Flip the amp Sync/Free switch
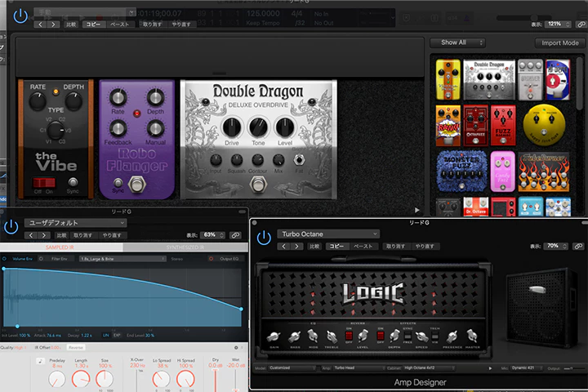The width and height of the screenshot is (588, 392). pyautogui.click(x=408, y=336)
